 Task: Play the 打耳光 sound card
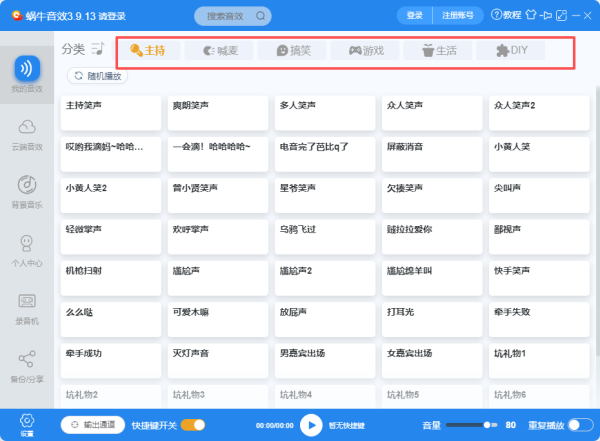[x=432, y=320]
